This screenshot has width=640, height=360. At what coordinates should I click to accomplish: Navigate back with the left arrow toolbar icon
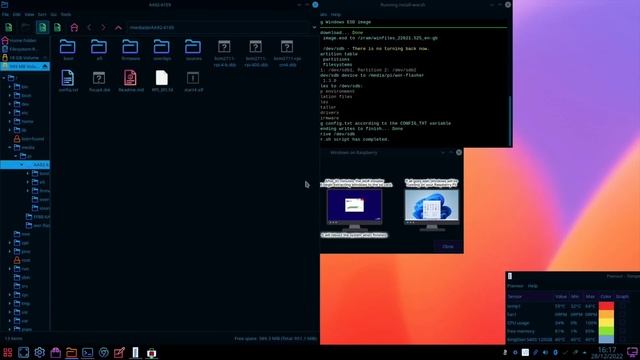89,27
